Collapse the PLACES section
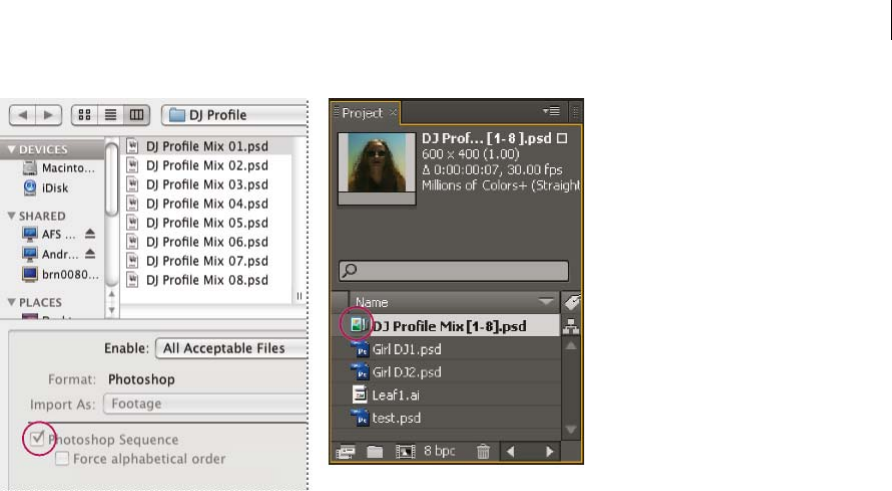Image resolution: width=892 pixels, height=491 pixels. [11, 302]
